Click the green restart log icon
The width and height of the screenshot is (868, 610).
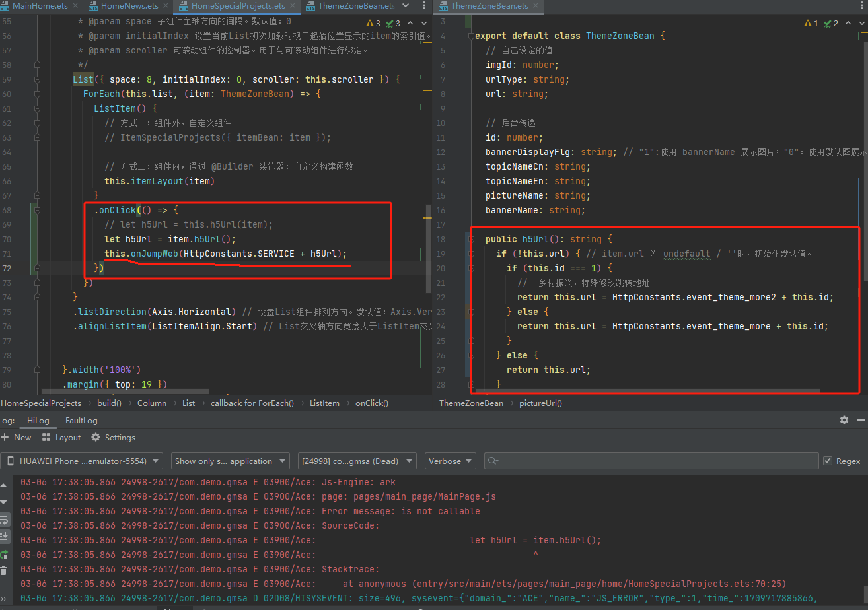(5, 553)
